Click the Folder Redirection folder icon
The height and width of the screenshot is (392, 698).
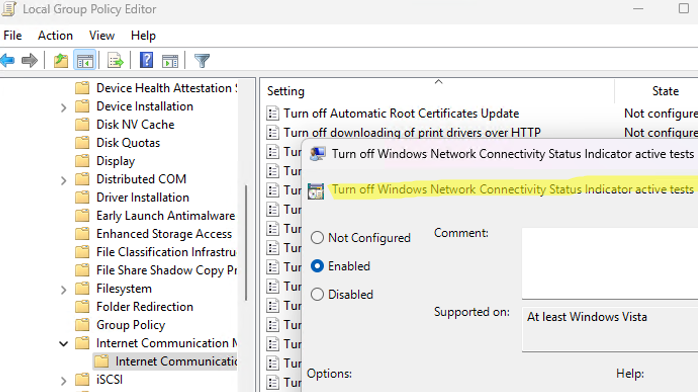pos(82,307)
